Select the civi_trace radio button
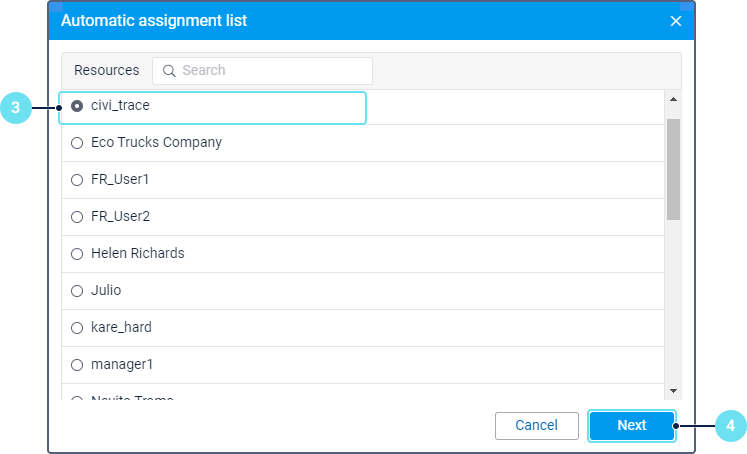 tap(77, 105)
